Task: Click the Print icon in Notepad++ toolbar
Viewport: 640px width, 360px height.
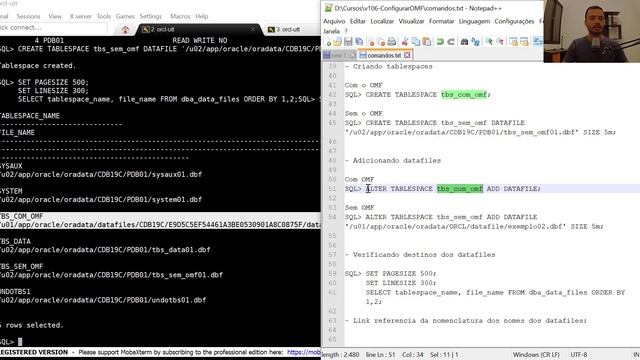Action: (x=392, y=42)
